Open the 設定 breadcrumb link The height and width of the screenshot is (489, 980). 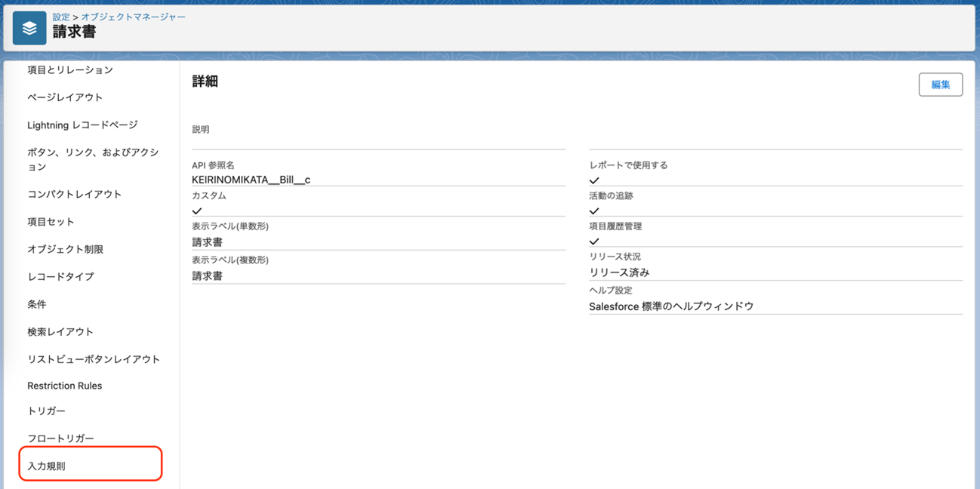tap(61, 17)
